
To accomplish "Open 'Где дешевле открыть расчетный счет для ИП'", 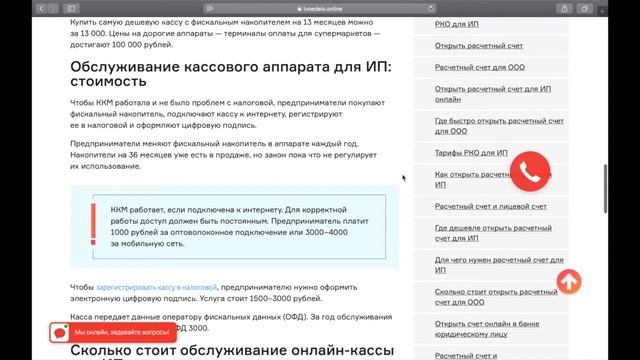I will (x=493, y=233).
